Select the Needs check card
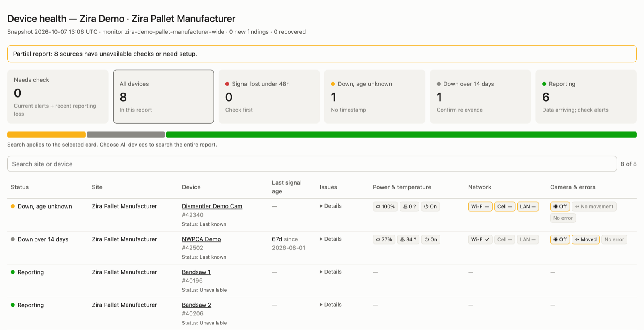 [x=58, y=97]
